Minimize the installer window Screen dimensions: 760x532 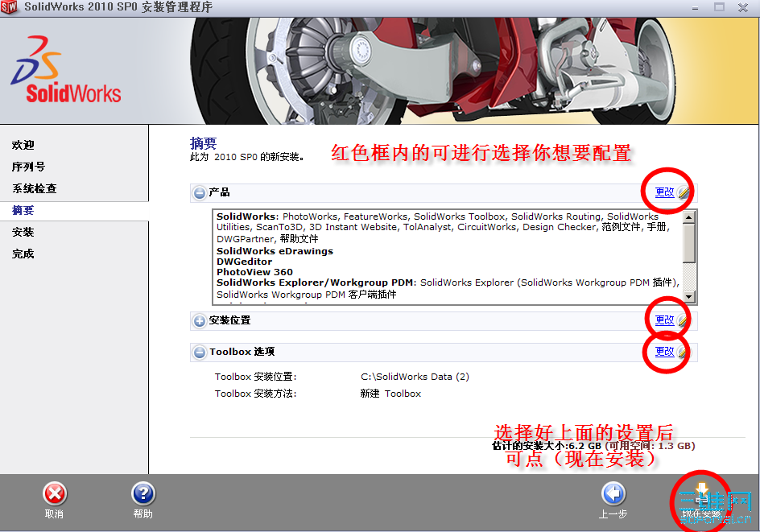coord(695,7)
